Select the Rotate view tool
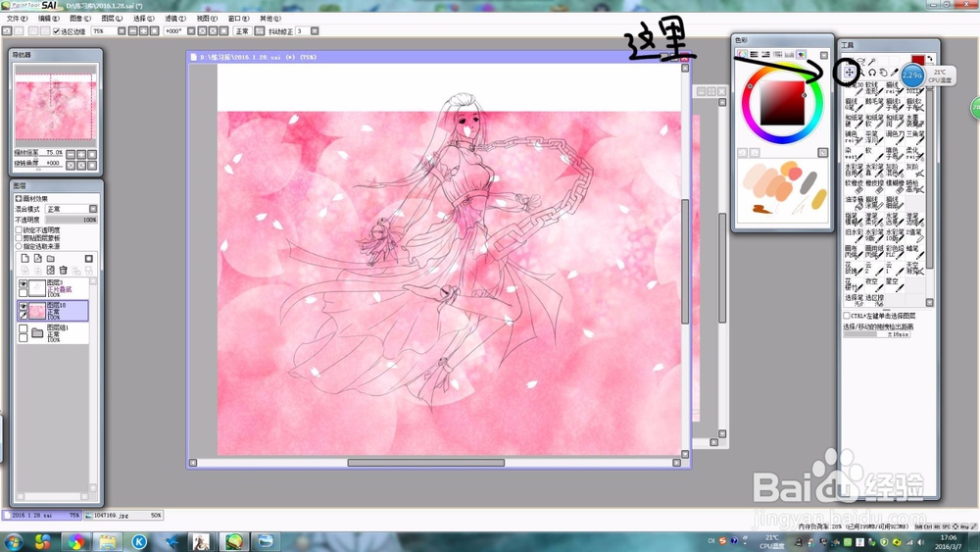The image size is (980, 552). pyautogui.click(x=872, y=72)
